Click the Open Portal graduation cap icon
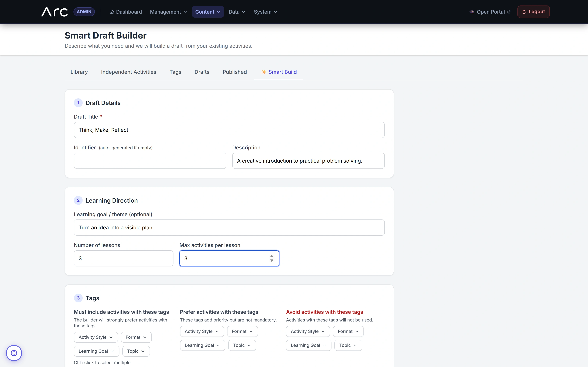 (472, 12)
